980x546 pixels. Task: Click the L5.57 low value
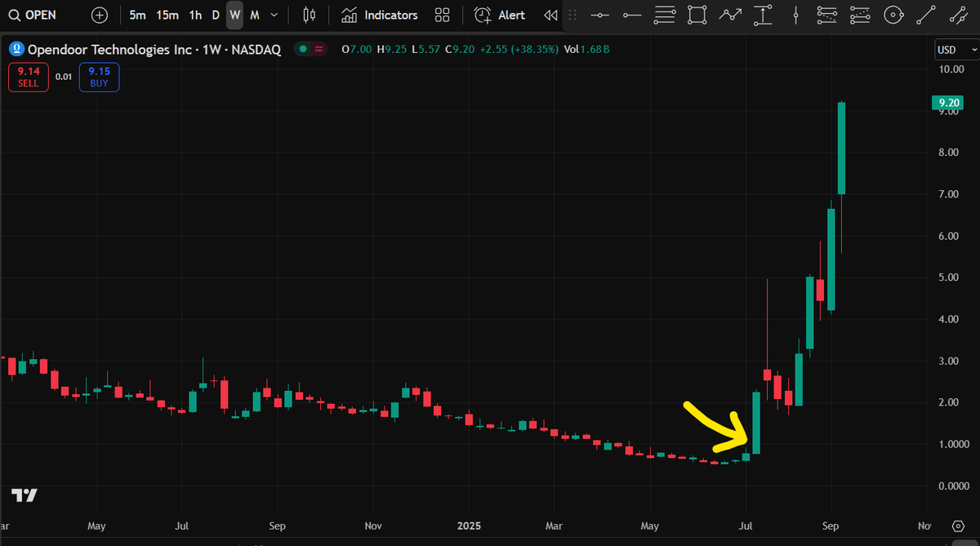425,50
